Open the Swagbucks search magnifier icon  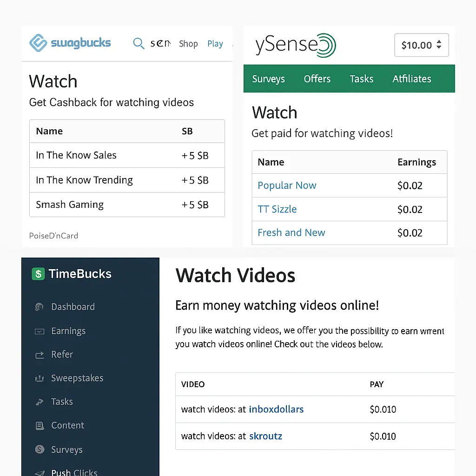(x=139, y=43)
